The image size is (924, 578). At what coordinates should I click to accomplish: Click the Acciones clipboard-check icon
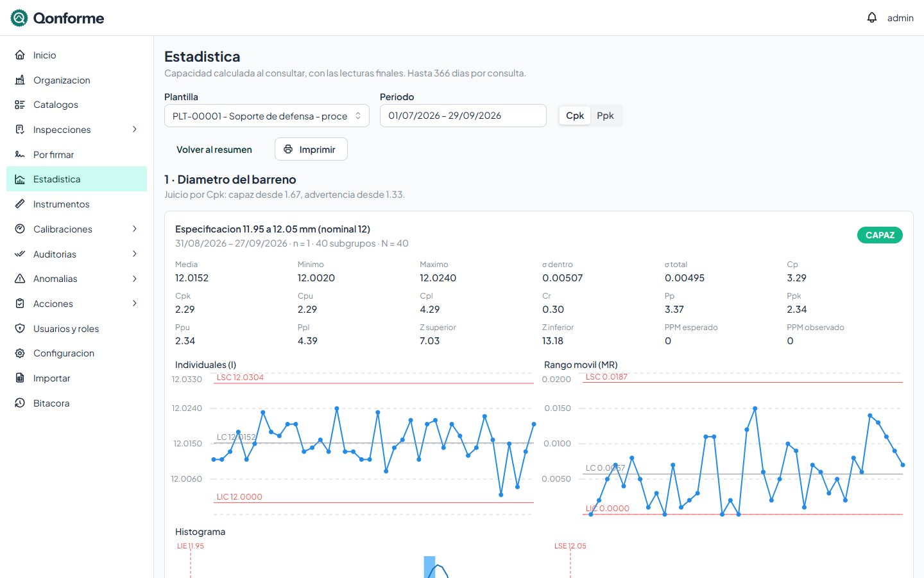click(x=20, y=304)
